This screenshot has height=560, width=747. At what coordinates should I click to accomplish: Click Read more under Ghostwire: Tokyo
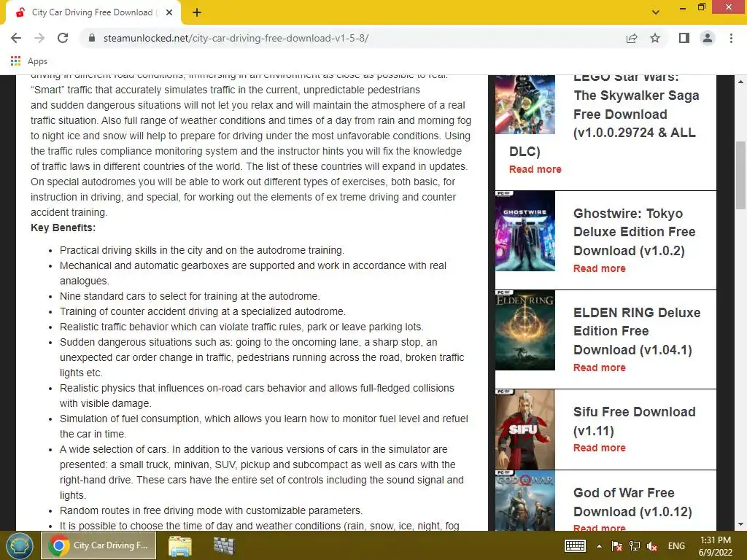tap(600, 268)
